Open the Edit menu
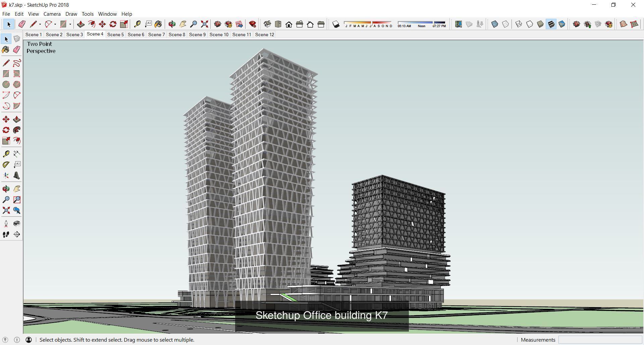Screen dimensions: 644x345 coord(19,14)
